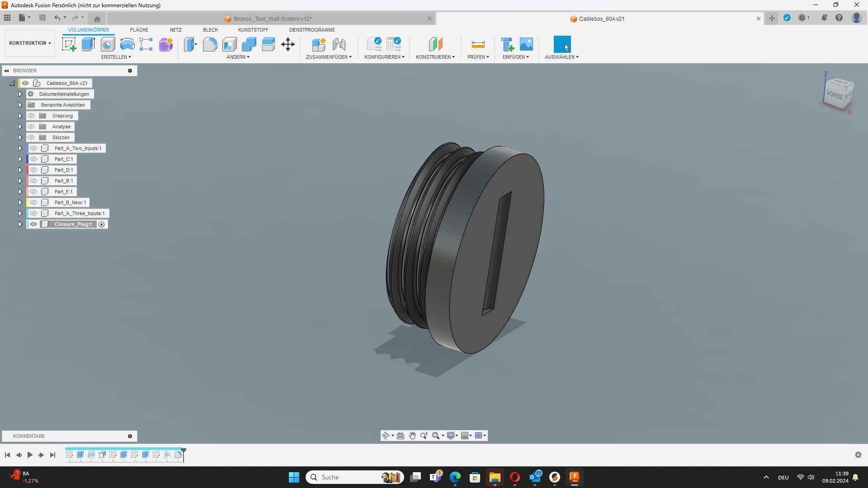Select the Fillet tool icon

click(x=210, y=44)
